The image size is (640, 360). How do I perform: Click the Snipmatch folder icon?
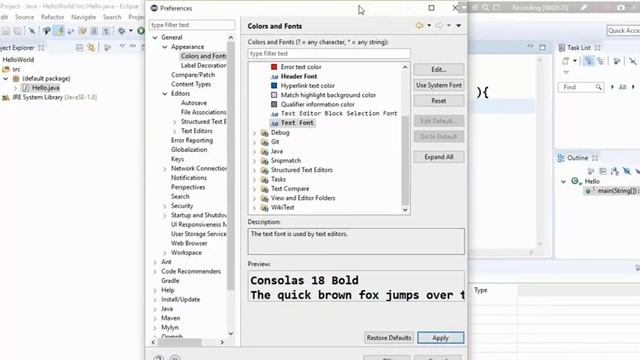[264, 161]
